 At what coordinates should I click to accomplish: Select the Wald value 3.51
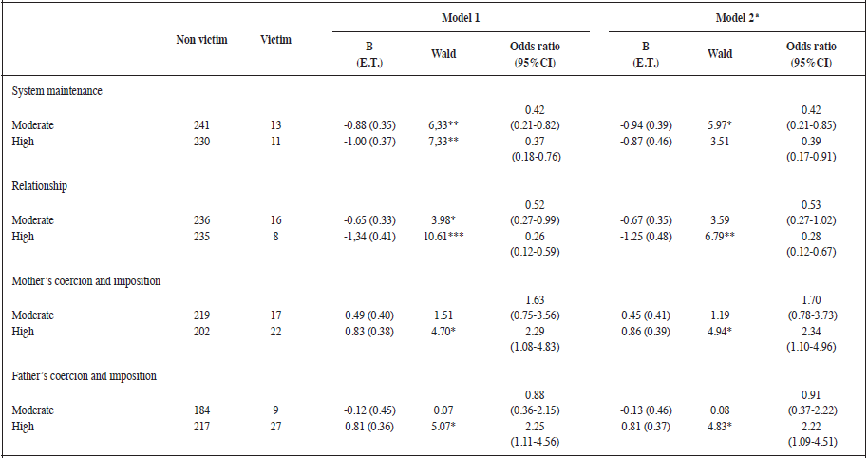tap(720, 142)
